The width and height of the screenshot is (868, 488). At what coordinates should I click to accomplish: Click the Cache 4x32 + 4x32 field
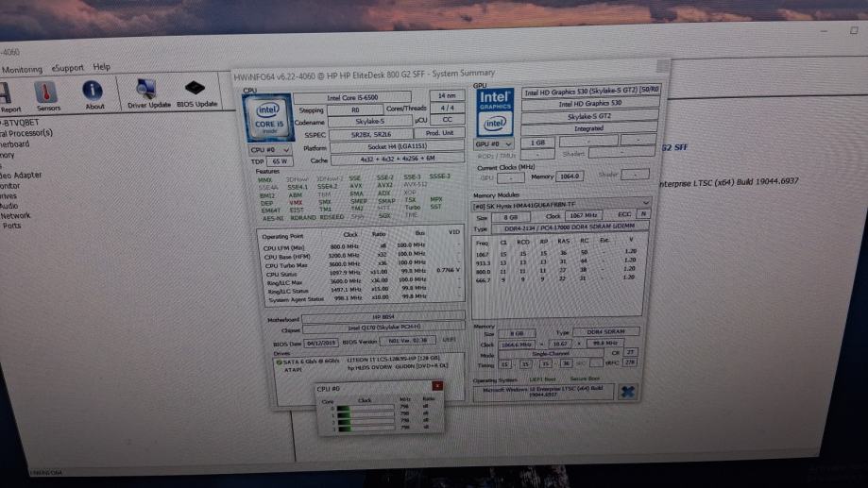coord(398,159)
